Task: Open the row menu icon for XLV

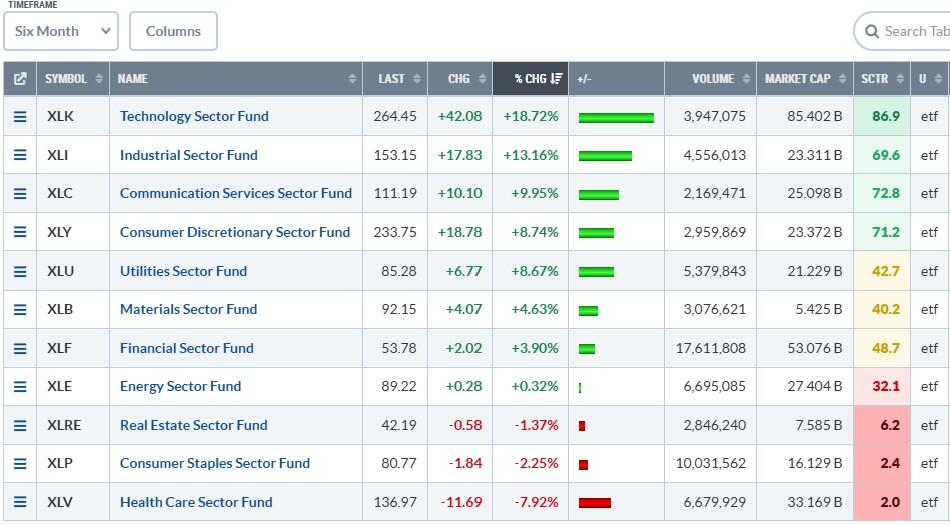Action: 19,502
